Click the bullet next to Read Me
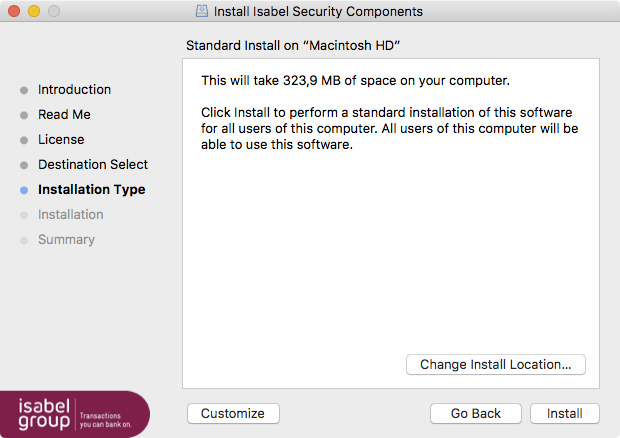 (x=24, y=115)
